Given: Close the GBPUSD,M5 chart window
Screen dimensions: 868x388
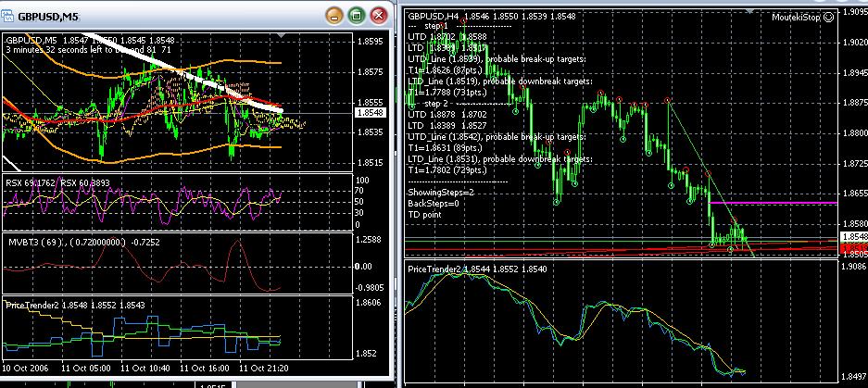Looking at the screenshot, I should click(379, 16).
